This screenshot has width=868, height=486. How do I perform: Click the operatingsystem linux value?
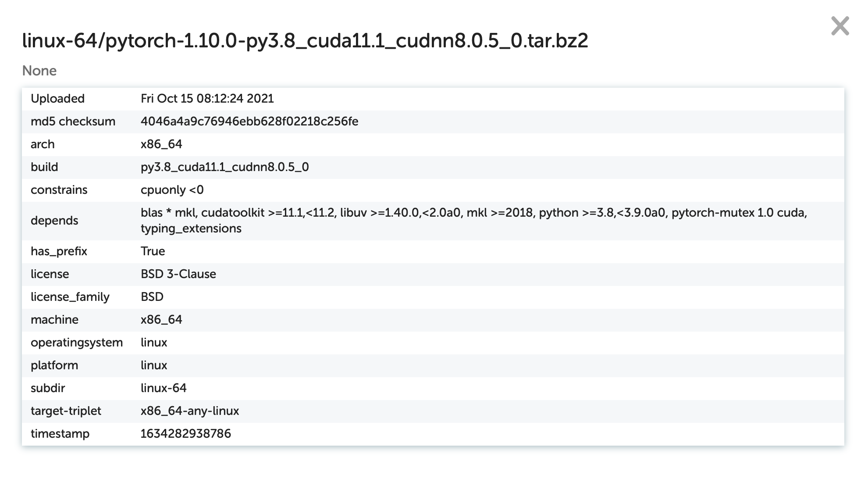(154, 343)
